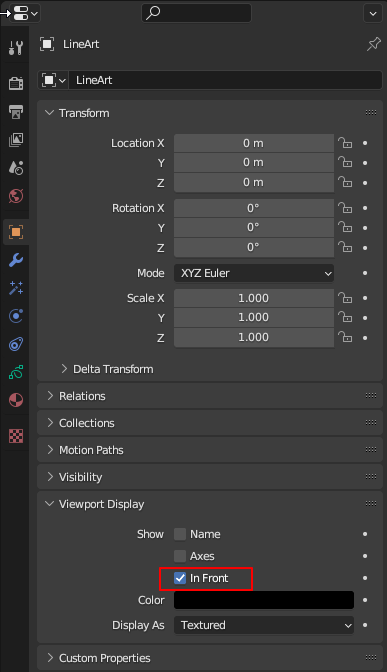Screen dimensions: 387x672
Task: Open the Object Constraints tab
Action: coord(16,344)
